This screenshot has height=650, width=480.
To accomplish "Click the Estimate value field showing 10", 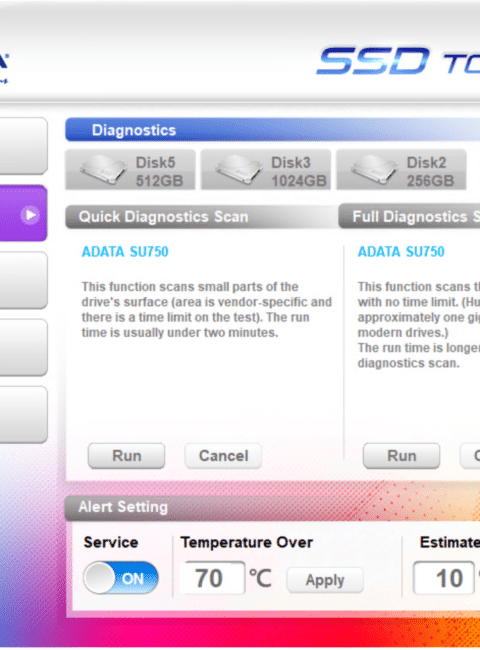I will click(x=444, y=578).
